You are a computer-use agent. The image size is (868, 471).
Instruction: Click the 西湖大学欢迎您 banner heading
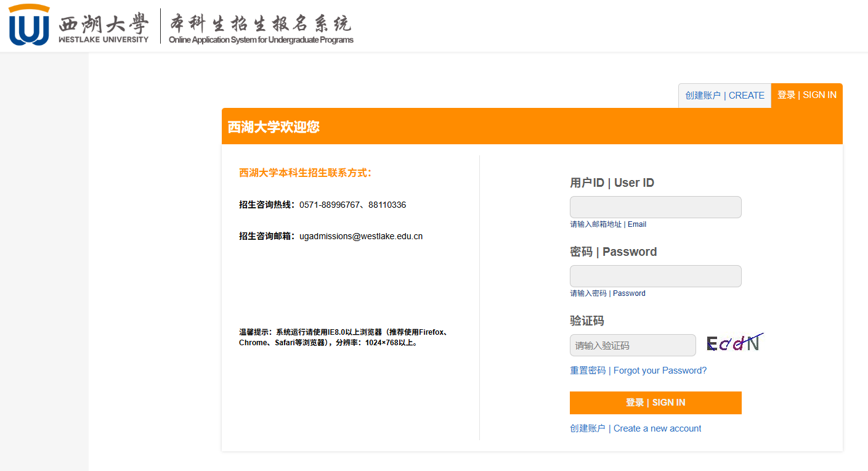pos(274,127)
